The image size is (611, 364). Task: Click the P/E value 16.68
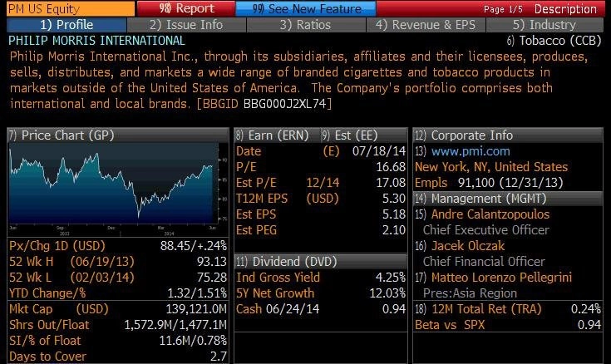coord(391,167)
